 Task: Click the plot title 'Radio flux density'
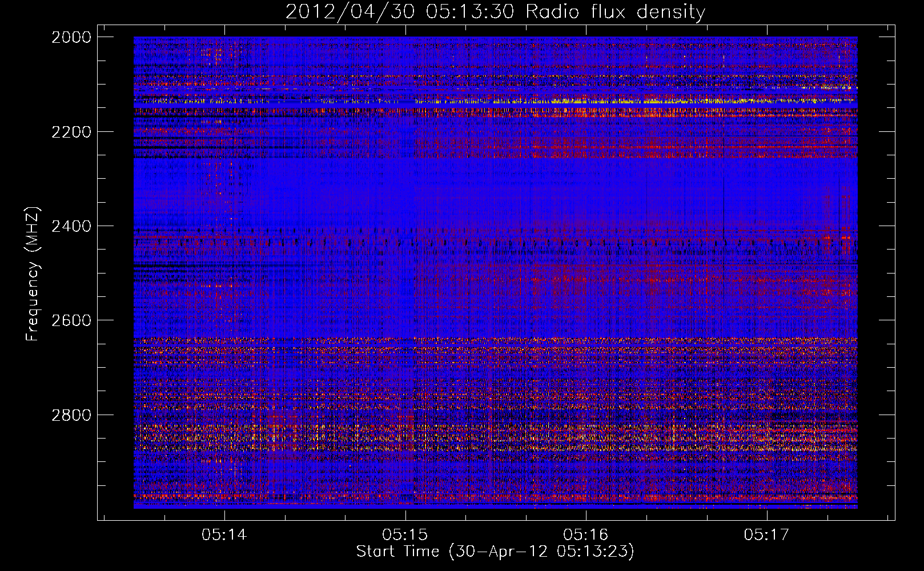tap(615, 12)
